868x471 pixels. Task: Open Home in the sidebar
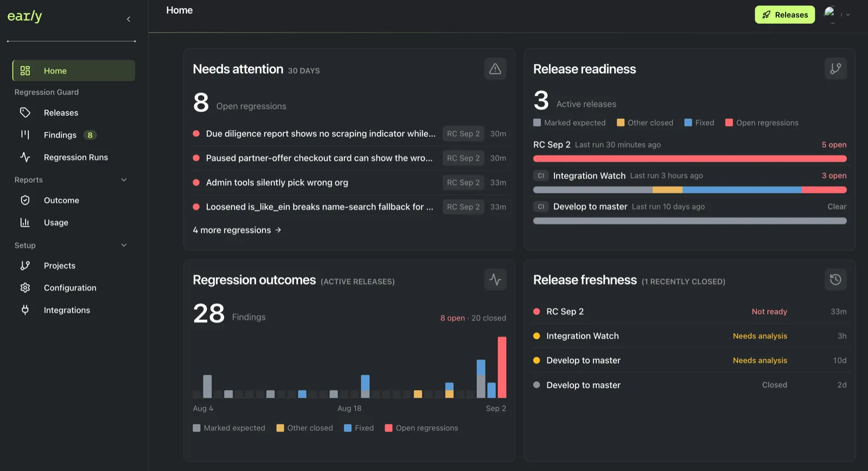click(74, 71)
